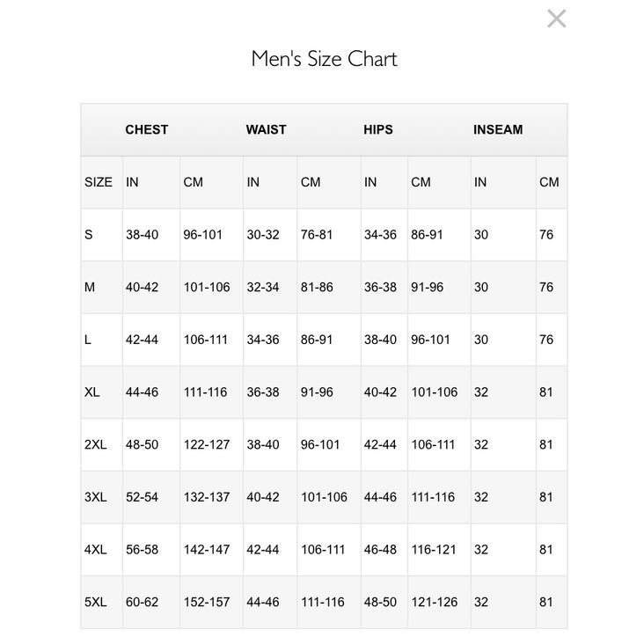Select the M size row label
Screen dimensions: 644x644
tap(90, 287)
